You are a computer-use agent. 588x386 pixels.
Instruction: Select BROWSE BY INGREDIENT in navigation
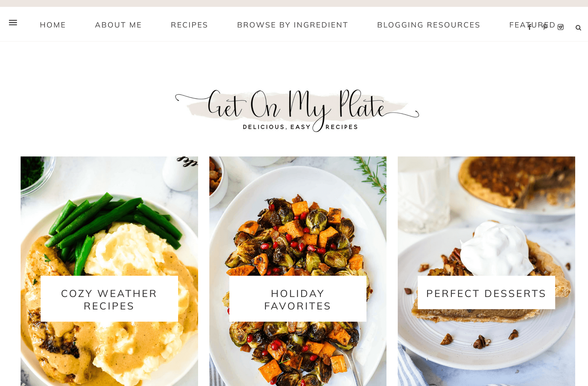tap(292, 25)
